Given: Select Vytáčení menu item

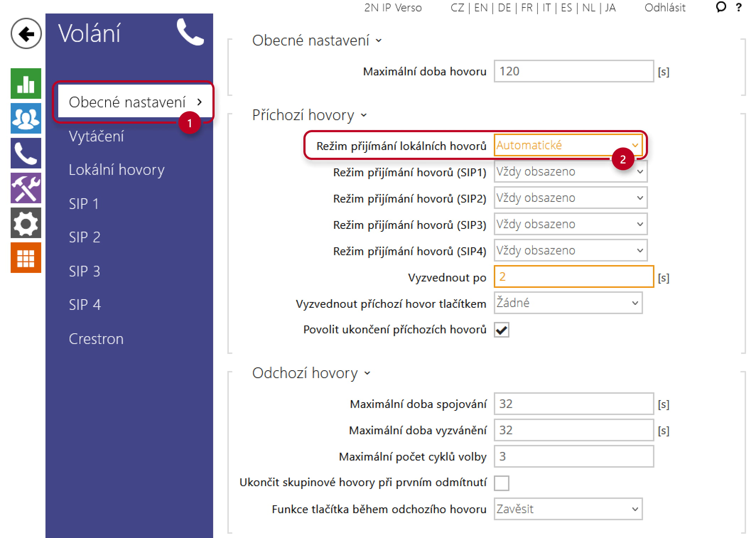Looking at the screenshot, I should [96, 136].
